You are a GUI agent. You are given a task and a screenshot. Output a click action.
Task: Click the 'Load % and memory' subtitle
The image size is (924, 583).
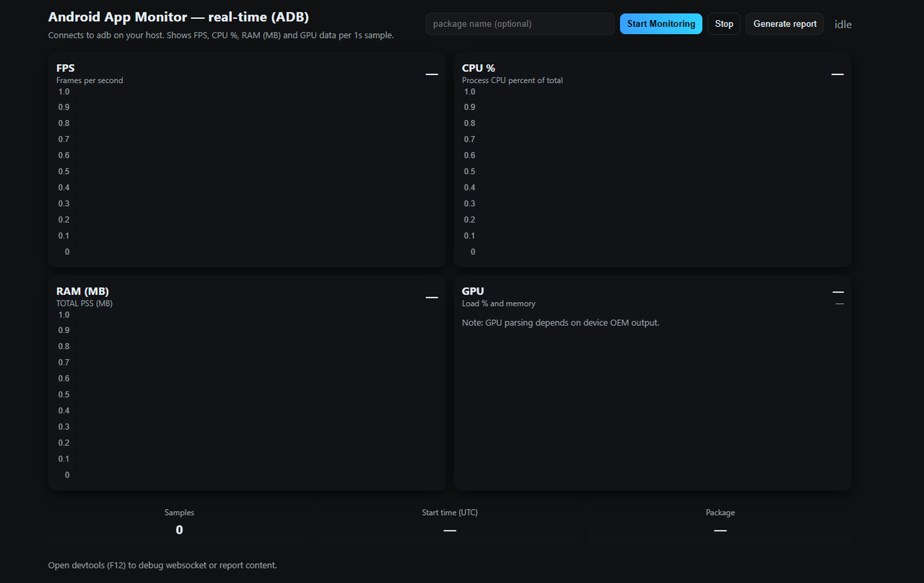[499, 304]
